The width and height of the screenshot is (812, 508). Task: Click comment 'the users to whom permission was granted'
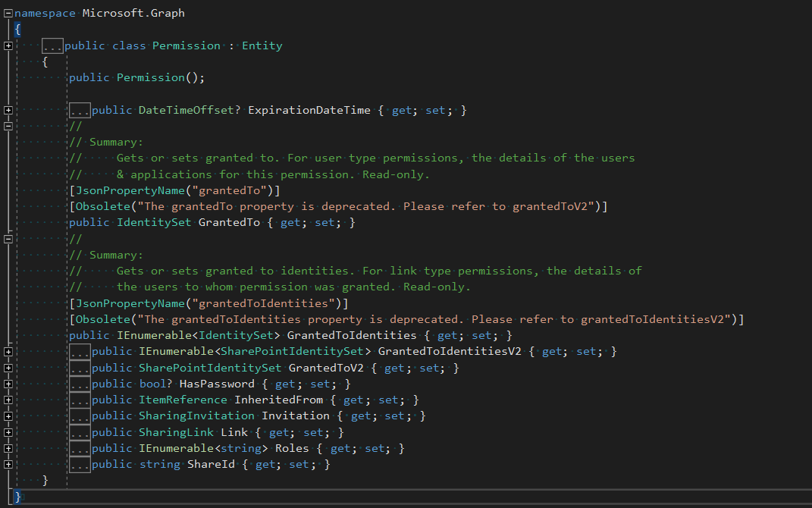270,287
